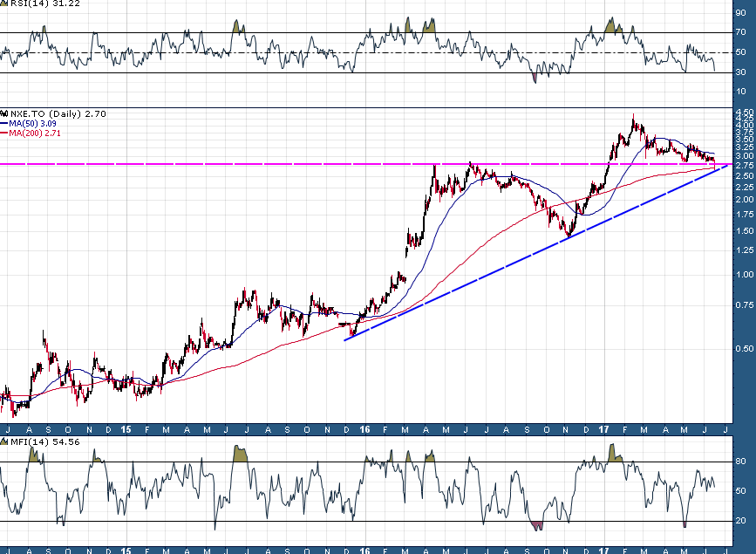The width and height of the screenshot is (756, 554).
Task: Click the 1.25 price axis label
Action: [745, 250]
